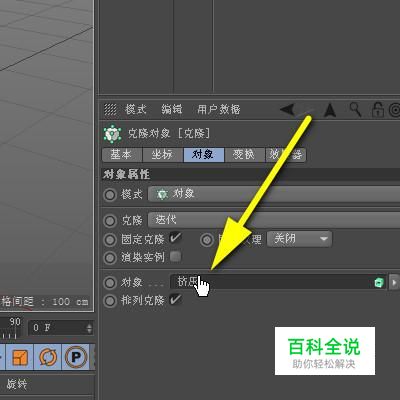Image resolution: width=400 pixels, height=400 pixels.
Task: Switch to the 坐标 tab
Action: click(x=163, y=155)
